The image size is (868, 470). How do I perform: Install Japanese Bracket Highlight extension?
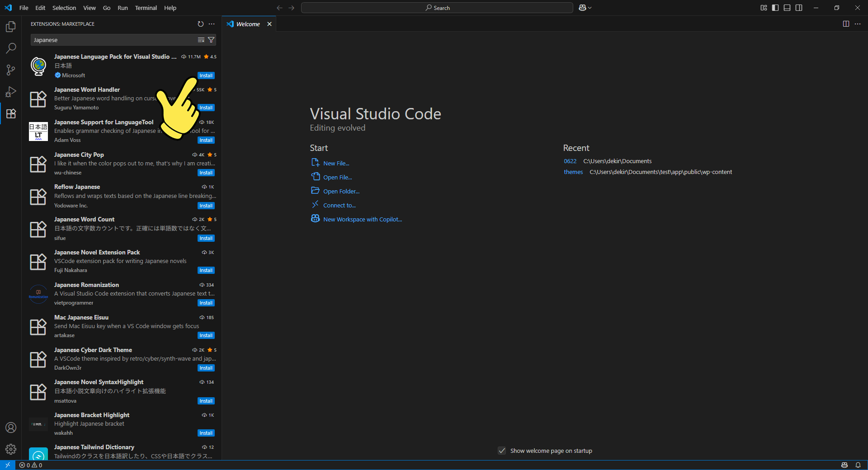pos(206,433)
